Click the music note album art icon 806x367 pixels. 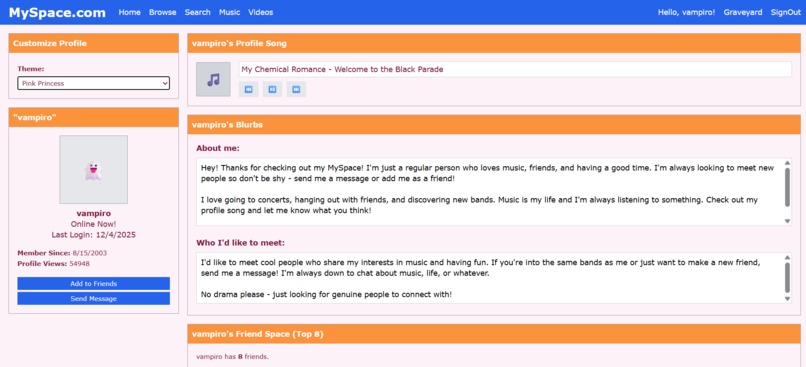[213, 79]
